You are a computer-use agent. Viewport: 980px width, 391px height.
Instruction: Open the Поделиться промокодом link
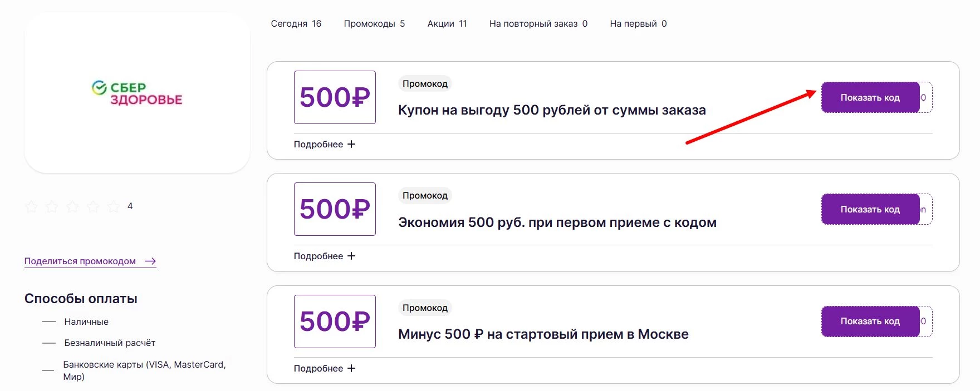[x=80, y=261]
